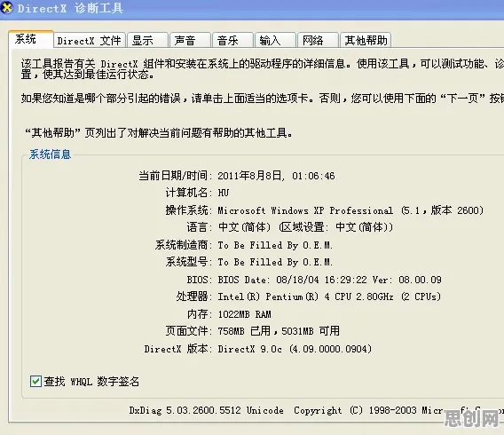This screenshot has width=504, height=435.
Task: Click the 当前日期/时间 label
Action: [x=174, y=176]
